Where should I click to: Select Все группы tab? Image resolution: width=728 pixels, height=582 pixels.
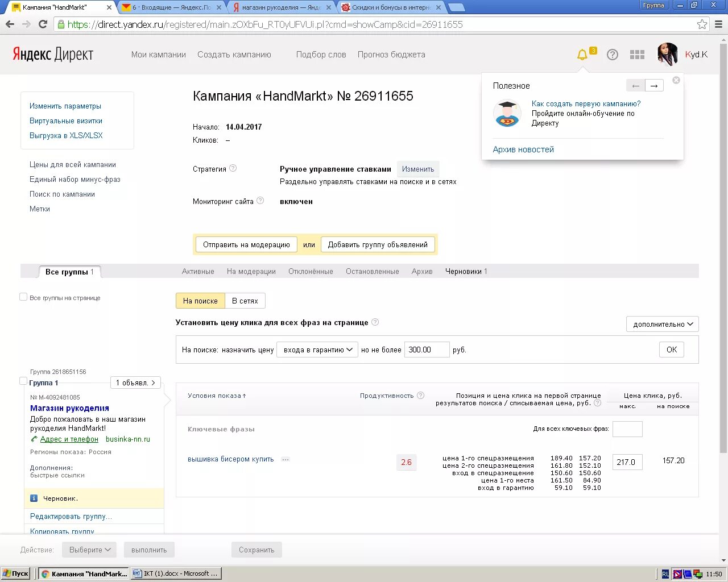(x=69, y=272)
